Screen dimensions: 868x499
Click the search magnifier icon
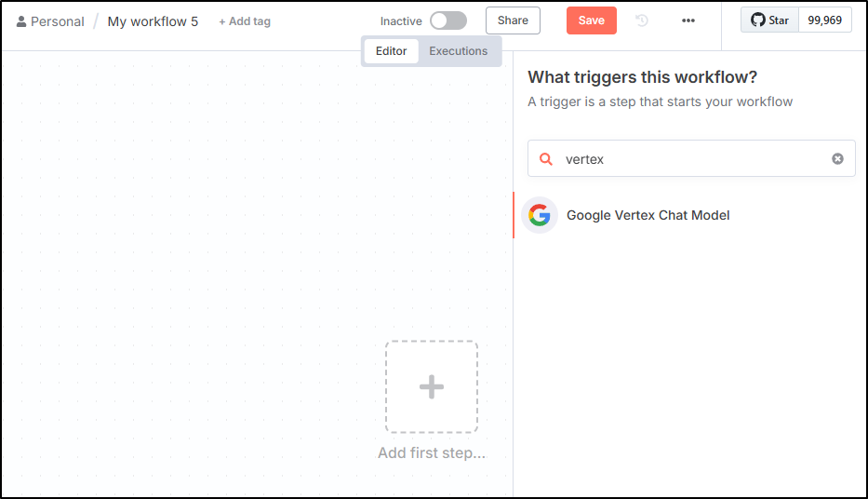pyautogui.click(x=546, y=159)
